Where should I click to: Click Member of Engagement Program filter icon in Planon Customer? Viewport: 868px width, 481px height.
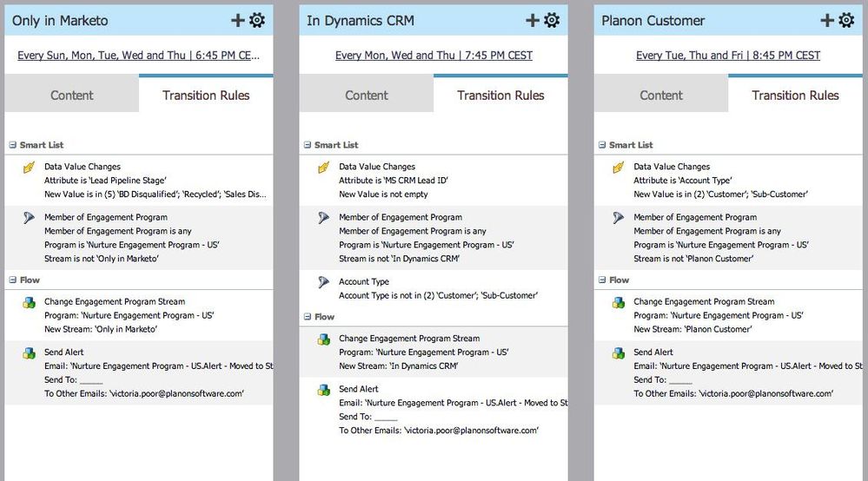[619, 218]
